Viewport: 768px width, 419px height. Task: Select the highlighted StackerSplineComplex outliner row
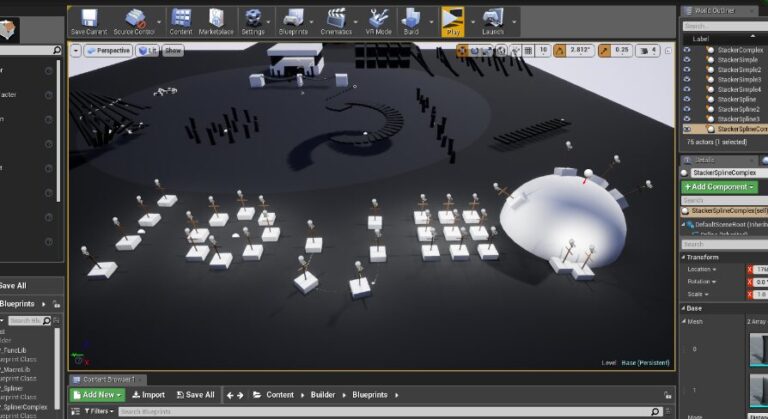(725, 129)
